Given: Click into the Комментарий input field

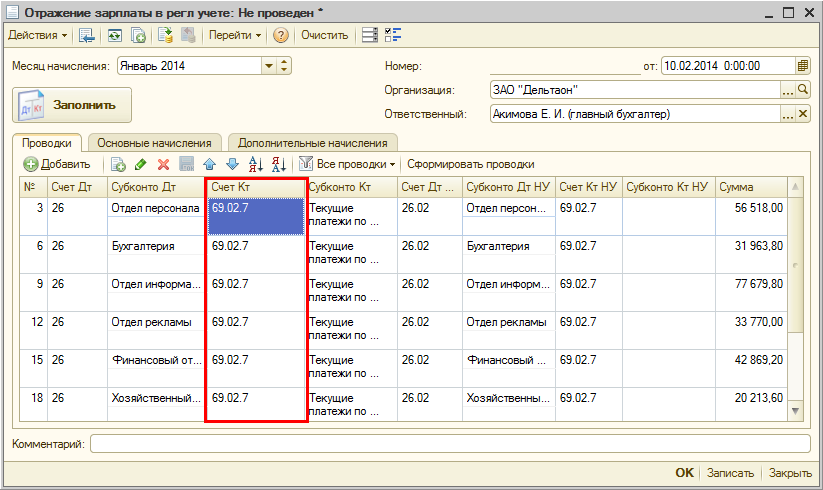Looking at the screenshot, I should (450, 443).
